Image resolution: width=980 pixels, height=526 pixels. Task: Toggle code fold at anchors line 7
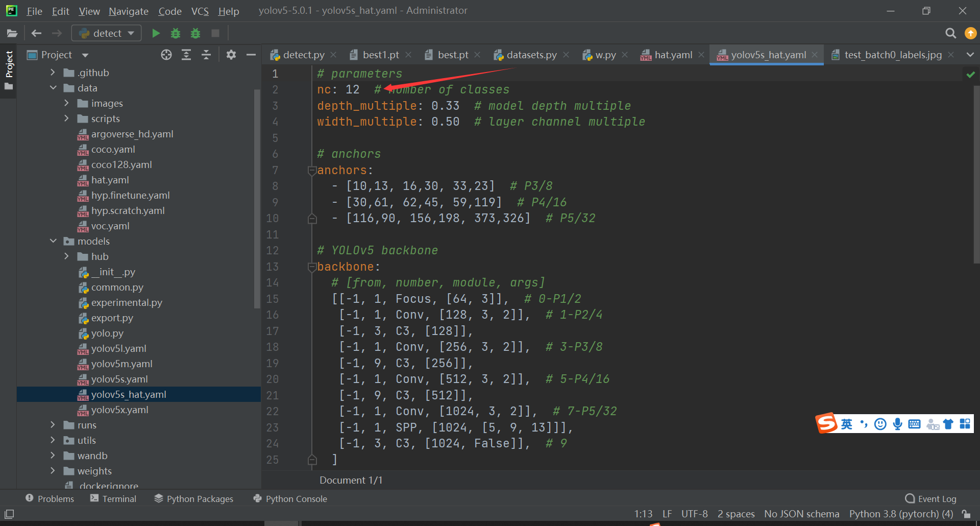[x=312, y=171]
